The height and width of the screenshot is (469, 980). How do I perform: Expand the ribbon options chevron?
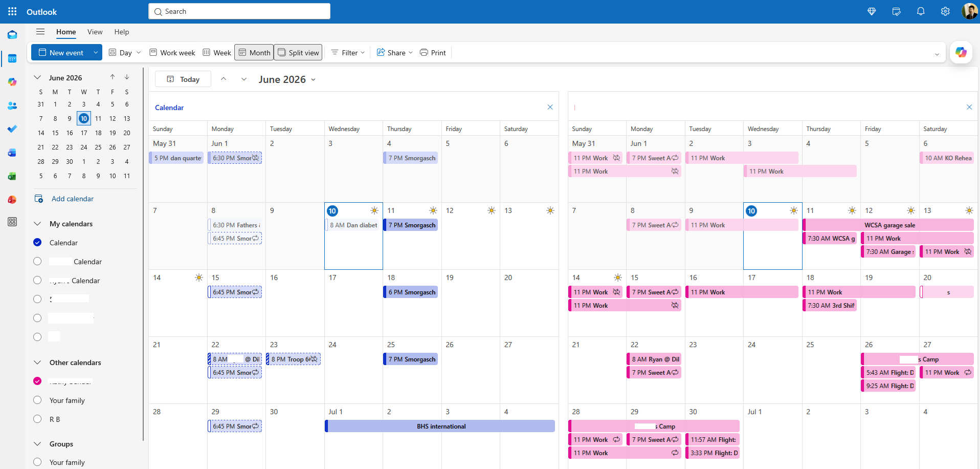pos(937,54)
